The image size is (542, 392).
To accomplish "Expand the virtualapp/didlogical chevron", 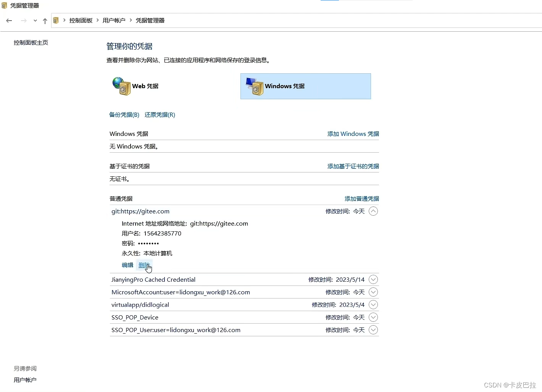I will coord(373,305).
